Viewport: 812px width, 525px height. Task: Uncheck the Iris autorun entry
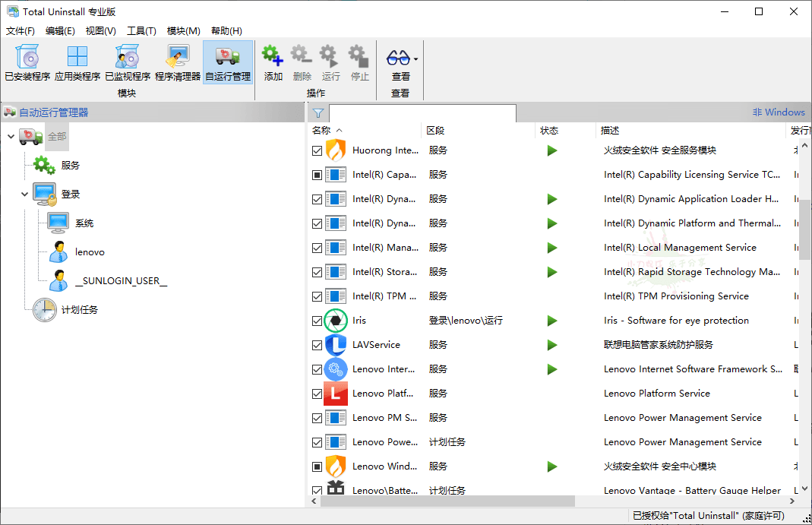[x=317, y=320]
